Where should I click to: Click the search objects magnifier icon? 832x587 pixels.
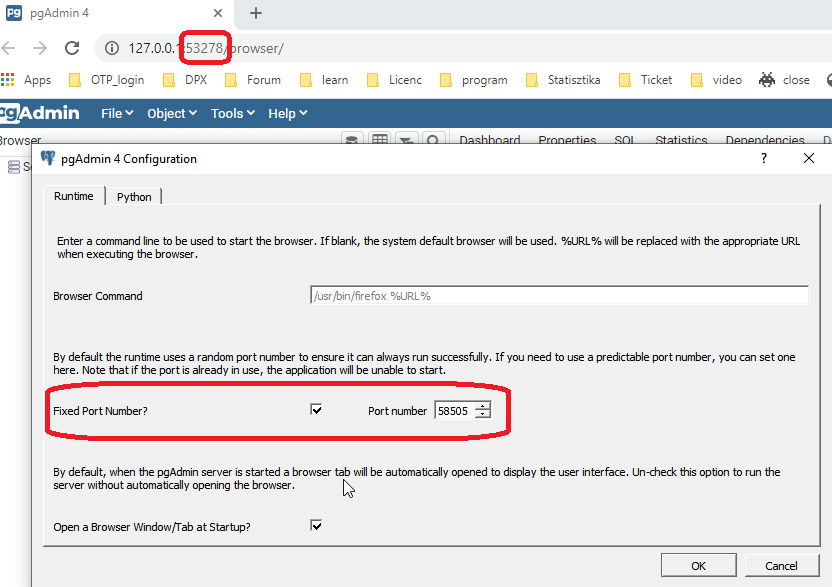click(x=433, y=141)
